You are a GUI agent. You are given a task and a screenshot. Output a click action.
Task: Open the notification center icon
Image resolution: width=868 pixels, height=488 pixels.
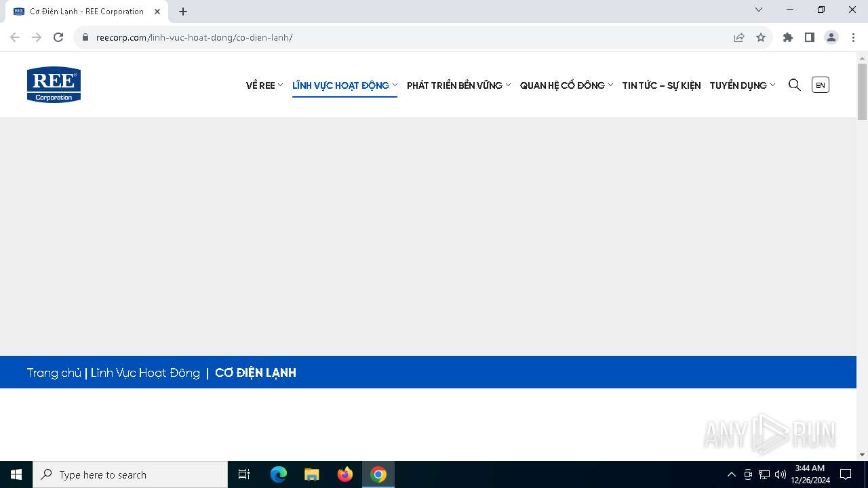846,474
